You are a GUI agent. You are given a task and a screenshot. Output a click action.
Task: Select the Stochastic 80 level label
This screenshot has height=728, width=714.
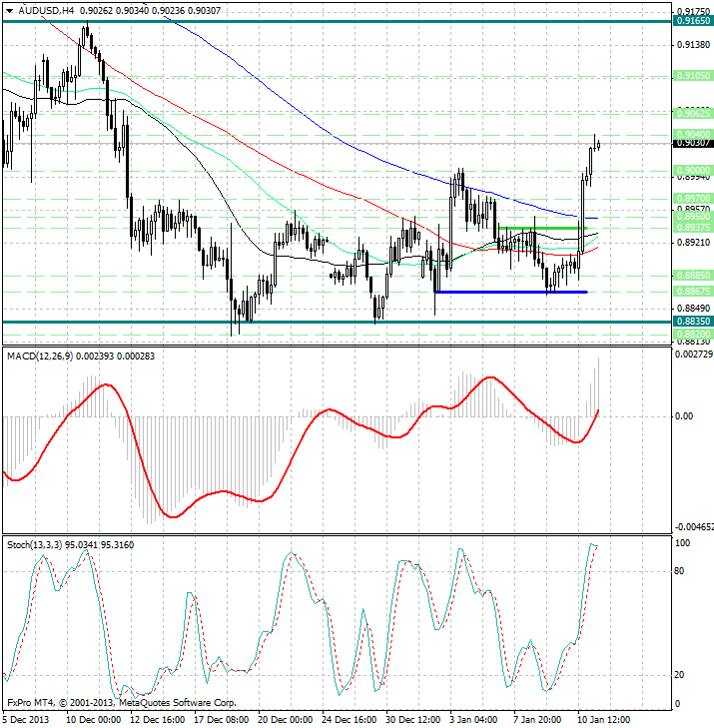coord(679,570)
